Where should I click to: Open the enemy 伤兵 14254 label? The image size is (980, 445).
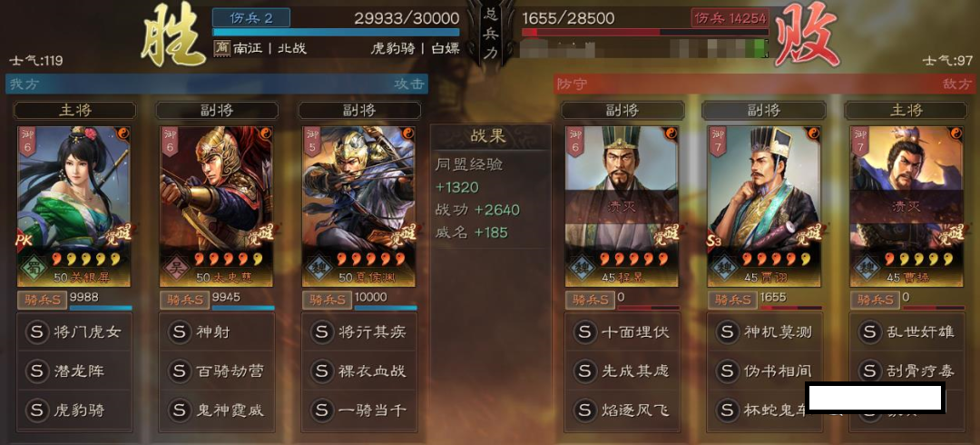coord(730,17)
